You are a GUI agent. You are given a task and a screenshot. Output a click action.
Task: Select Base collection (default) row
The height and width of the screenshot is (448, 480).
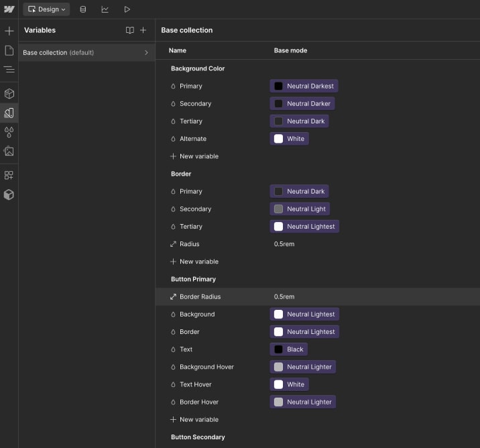(x=86, y=53)
